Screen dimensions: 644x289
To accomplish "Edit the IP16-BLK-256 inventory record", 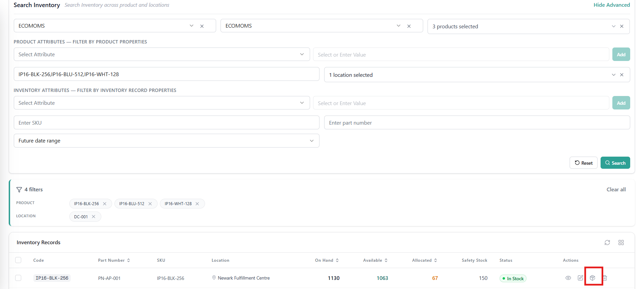I will (x=580, y=278).
